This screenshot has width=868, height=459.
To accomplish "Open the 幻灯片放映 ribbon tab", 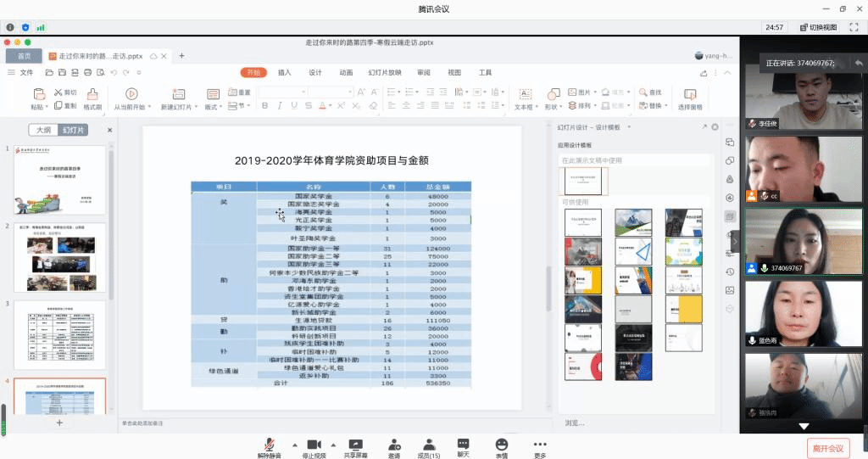I will tap(385, 73).
